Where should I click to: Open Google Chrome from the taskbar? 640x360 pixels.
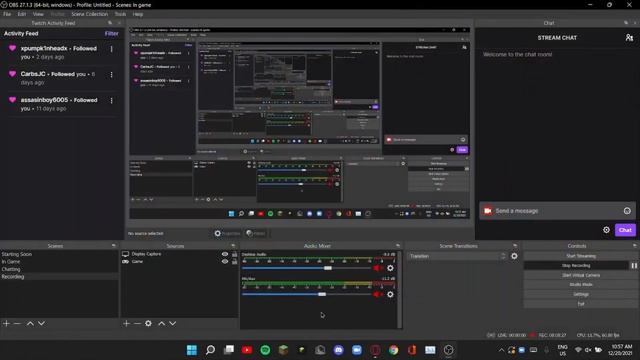(x=393, y=350)
